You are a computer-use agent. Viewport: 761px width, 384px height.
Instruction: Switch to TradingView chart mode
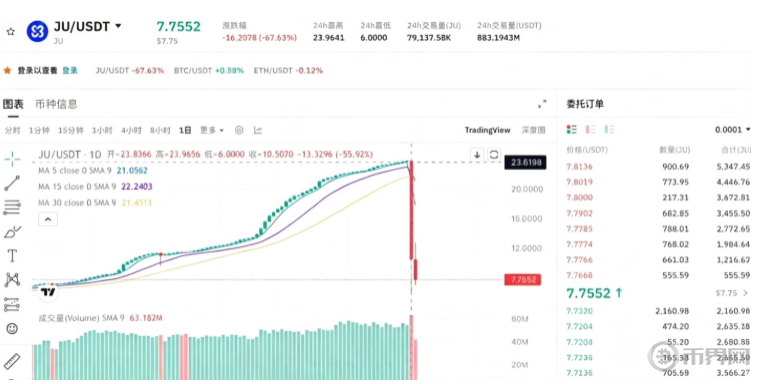[487, 130]
